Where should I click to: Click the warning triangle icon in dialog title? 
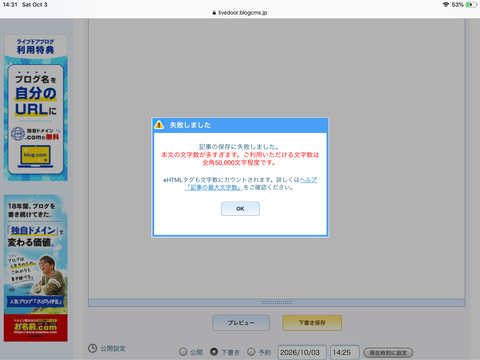tap(159, 125)
